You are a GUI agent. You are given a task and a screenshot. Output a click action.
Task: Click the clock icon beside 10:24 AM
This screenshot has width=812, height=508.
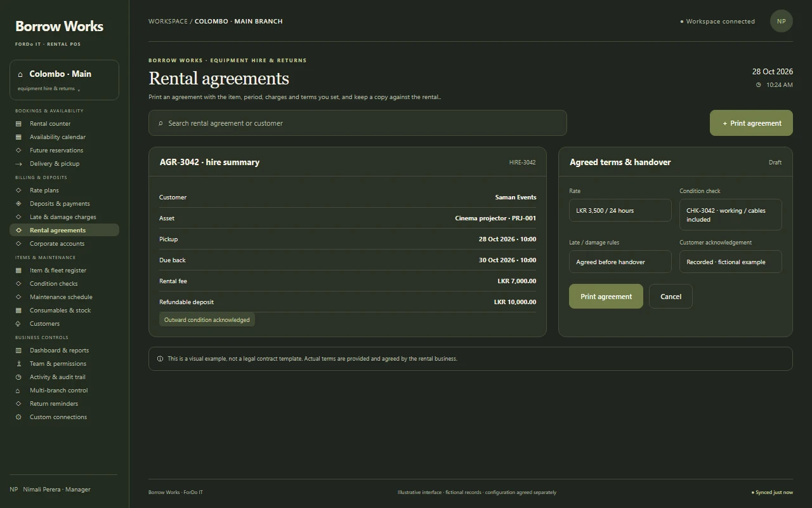coord(758,85)
